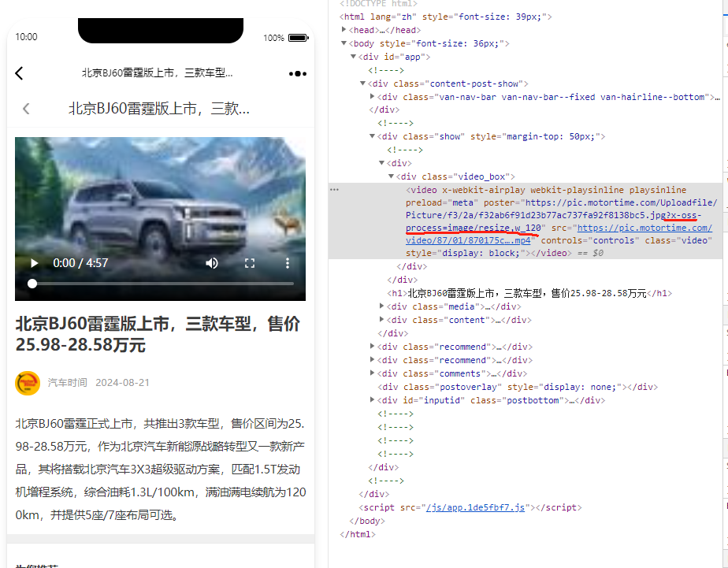The image size is (728, 568).
Task: Click the video progress track
Action: (161, 284)
